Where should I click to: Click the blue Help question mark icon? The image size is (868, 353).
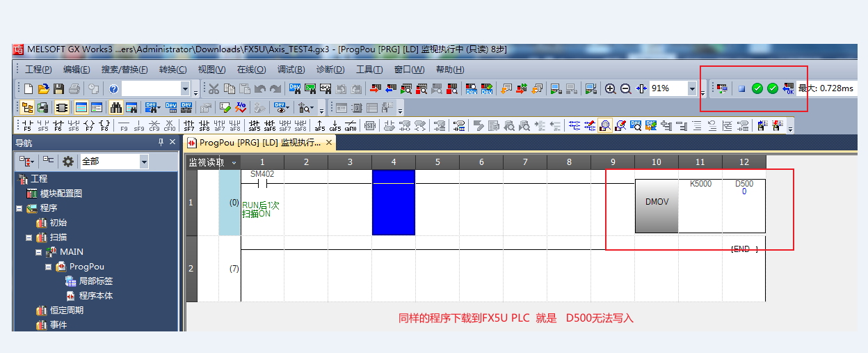click(113, 88)
